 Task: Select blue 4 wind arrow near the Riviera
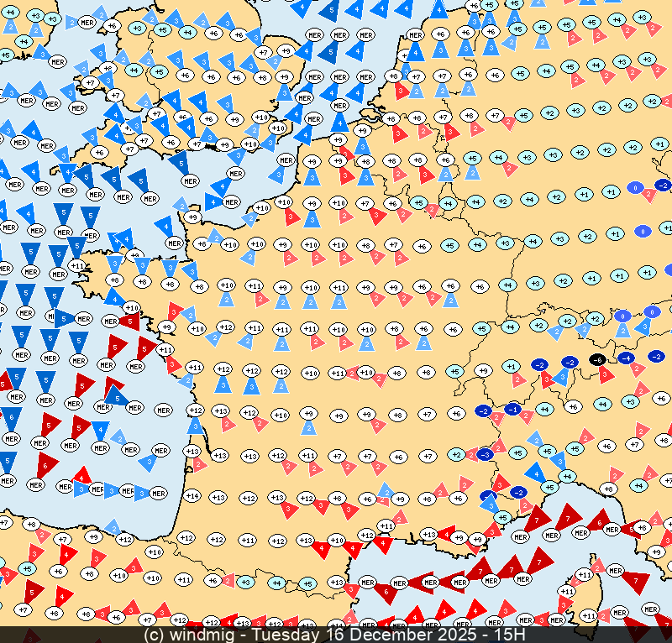(533, 472)
